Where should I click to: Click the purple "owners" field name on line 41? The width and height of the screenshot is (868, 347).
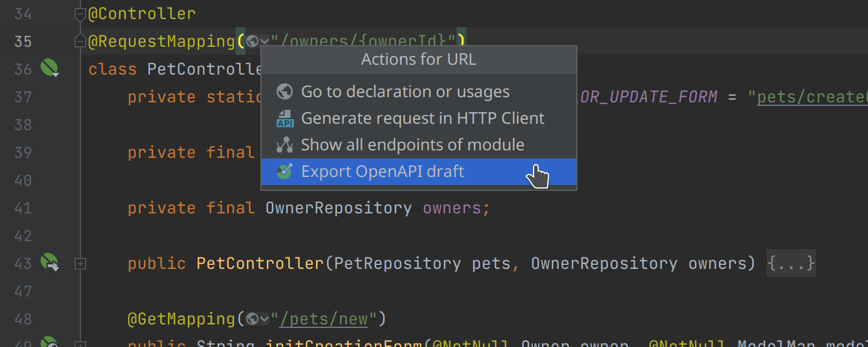452,208
